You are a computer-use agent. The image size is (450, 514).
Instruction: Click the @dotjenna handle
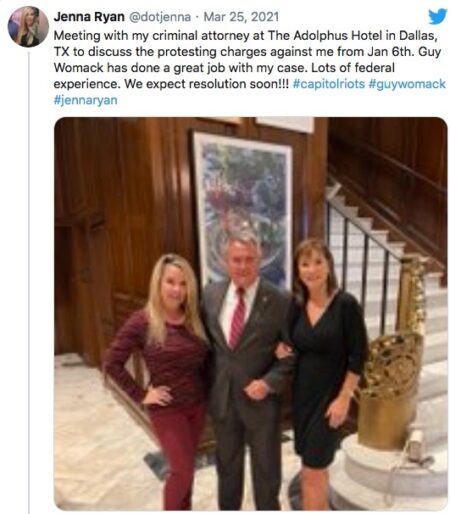(160, 17)
